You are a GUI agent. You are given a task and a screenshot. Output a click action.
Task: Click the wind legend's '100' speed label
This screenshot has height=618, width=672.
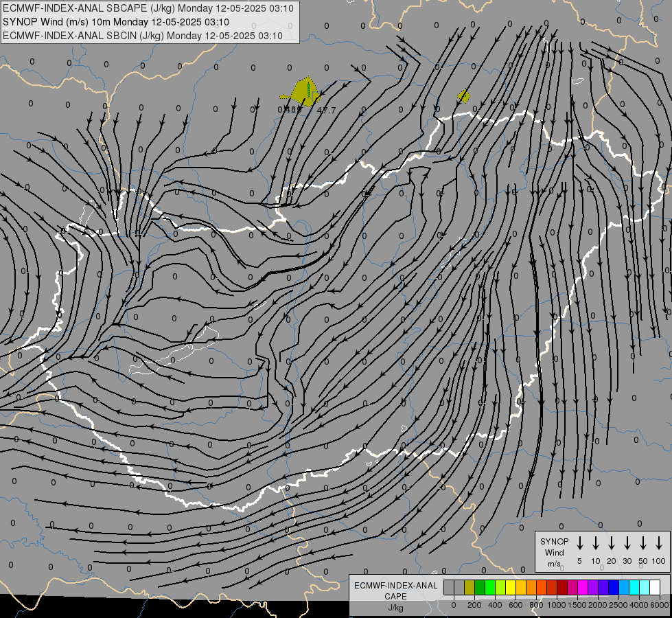(659, 561)
